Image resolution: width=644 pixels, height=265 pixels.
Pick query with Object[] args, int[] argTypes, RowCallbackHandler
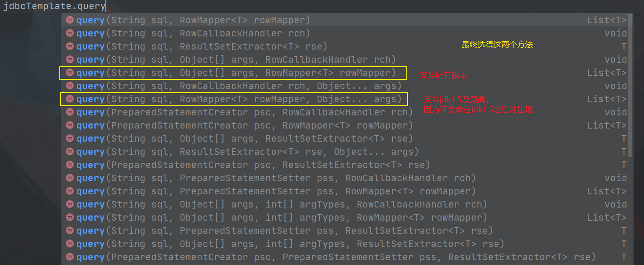point(344,204)
